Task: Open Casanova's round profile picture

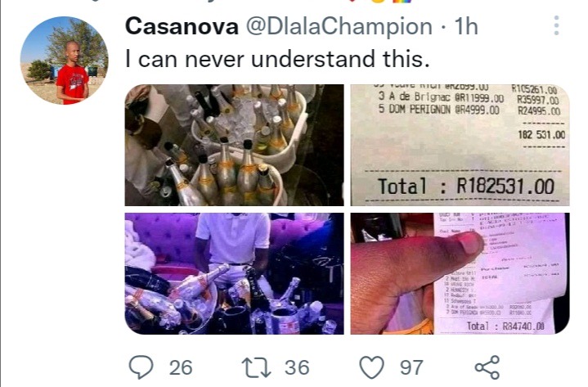Action: [x=64, y=61]
